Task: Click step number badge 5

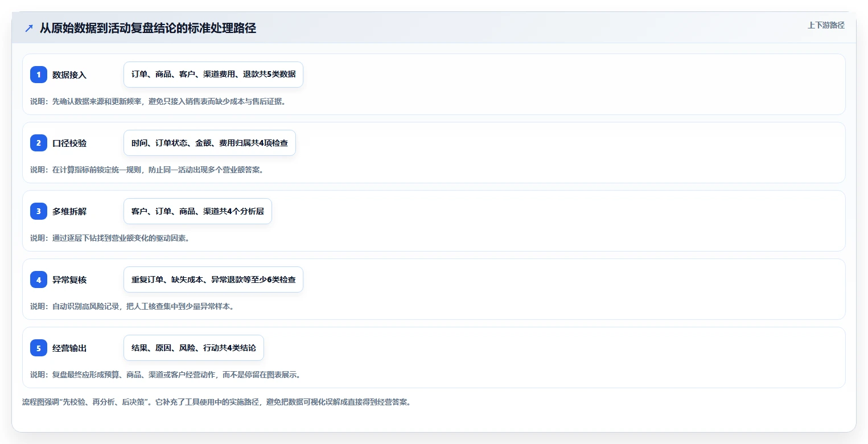Action: [x=39, y=348]
